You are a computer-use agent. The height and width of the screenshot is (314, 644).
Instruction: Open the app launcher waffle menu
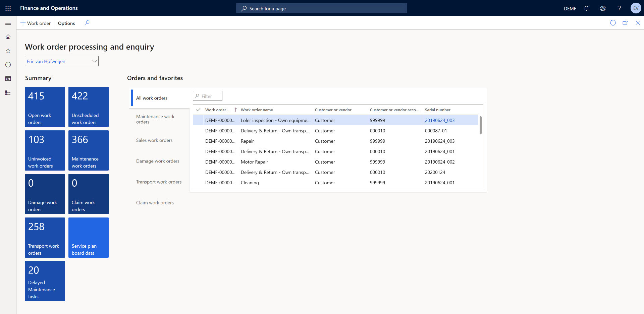coord(8,8)
